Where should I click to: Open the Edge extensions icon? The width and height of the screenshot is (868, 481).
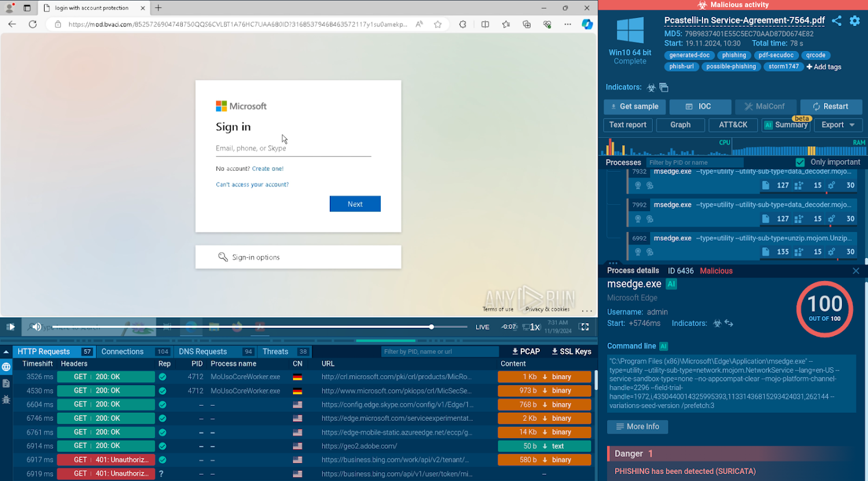coord(463,24)
